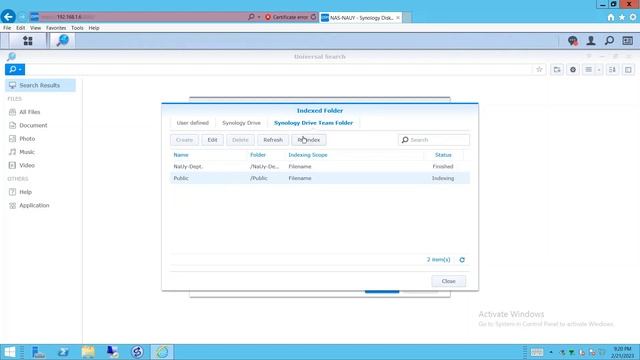Click the Certificate error indicator
This screenshot has width=640, height=360.
287,17
